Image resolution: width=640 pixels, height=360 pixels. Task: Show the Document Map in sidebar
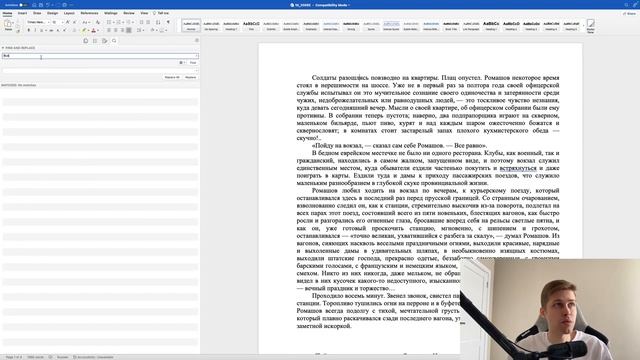pos(95,41)
